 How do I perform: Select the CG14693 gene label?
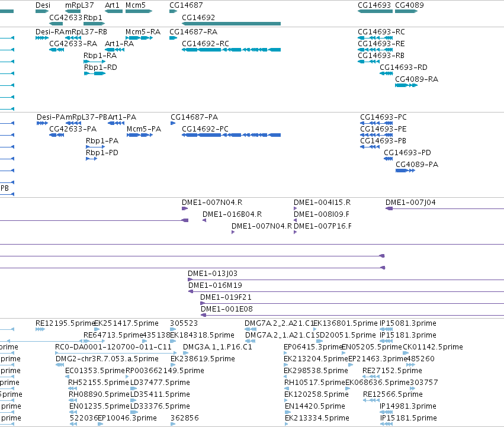374,5
